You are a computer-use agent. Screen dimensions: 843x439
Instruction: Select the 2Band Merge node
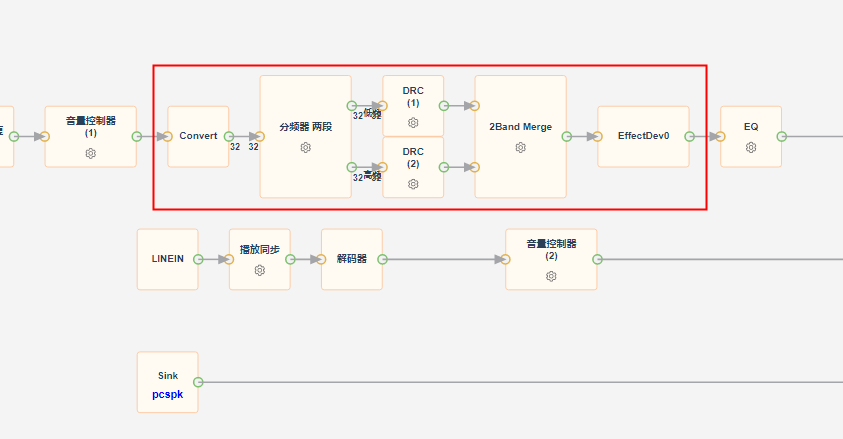pyautogui.click(x=520, y=136)
